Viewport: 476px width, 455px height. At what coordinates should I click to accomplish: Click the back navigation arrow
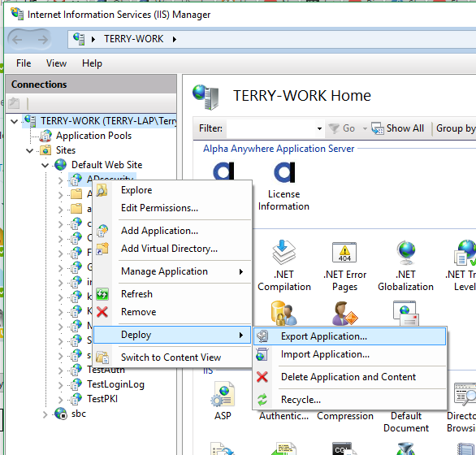[17, 40]
